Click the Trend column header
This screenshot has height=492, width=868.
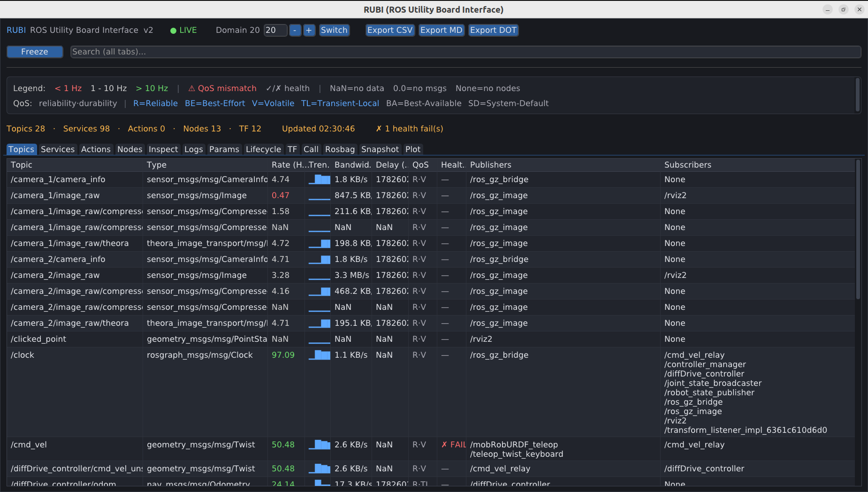point(319,165)
